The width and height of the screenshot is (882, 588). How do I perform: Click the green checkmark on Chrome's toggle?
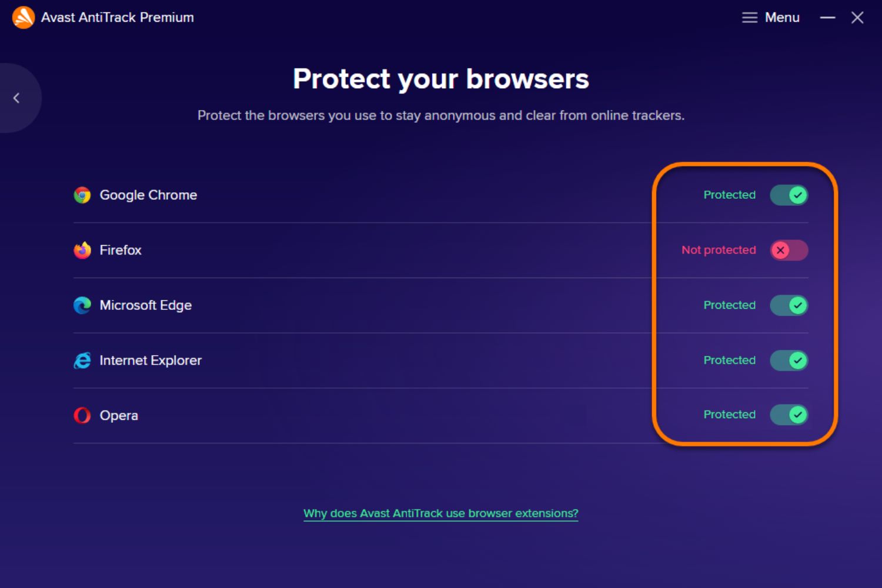pyautogui.click(x=797, y=195)
